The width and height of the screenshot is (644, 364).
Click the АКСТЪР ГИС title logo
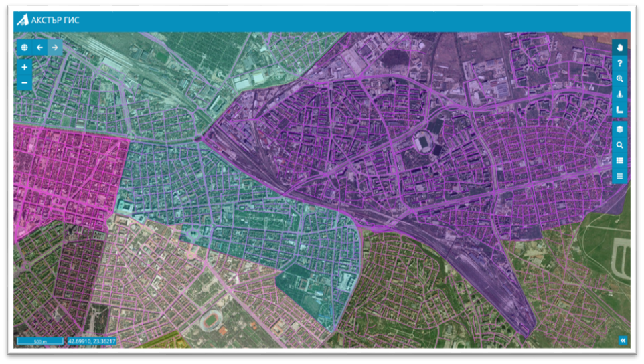(48, 20)
